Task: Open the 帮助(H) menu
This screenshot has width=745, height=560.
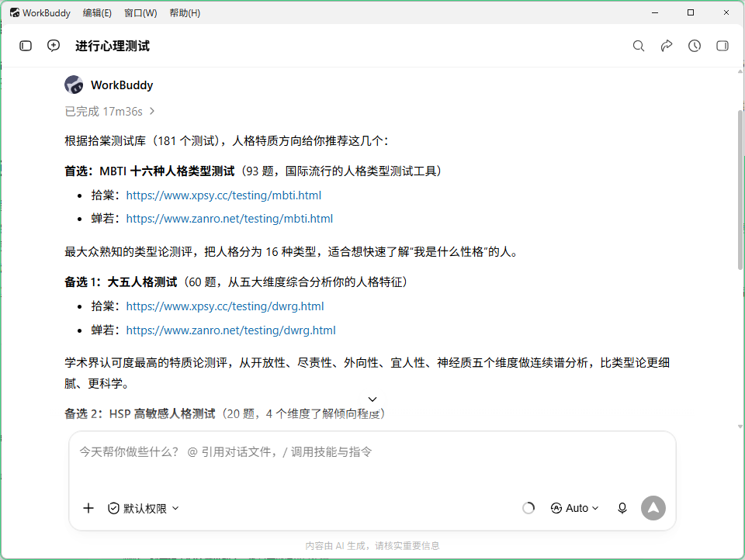Action: pyautogui.click(x=185, y=13)
